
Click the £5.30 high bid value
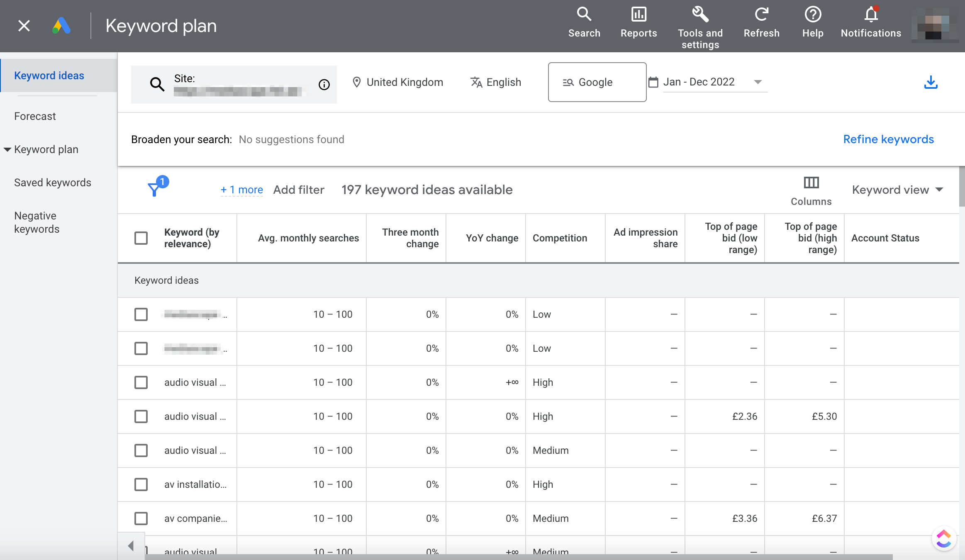click(824, 416)
